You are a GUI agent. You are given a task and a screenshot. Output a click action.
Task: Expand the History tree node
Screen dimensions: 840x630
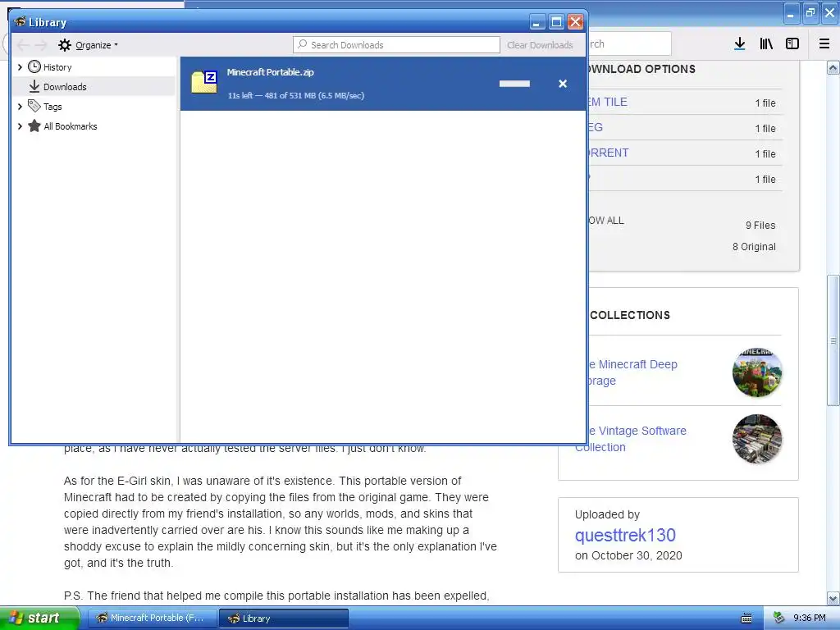coord(20,67)
